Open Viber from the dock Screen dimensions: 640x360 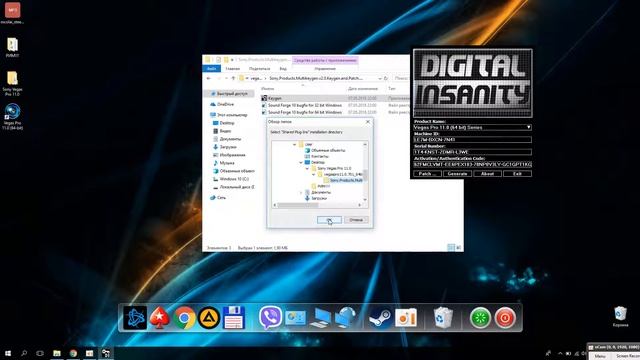270,317
